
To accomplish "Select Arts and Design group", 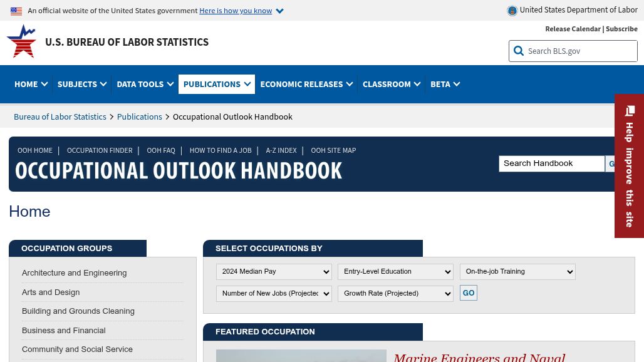I will (51, 292).
